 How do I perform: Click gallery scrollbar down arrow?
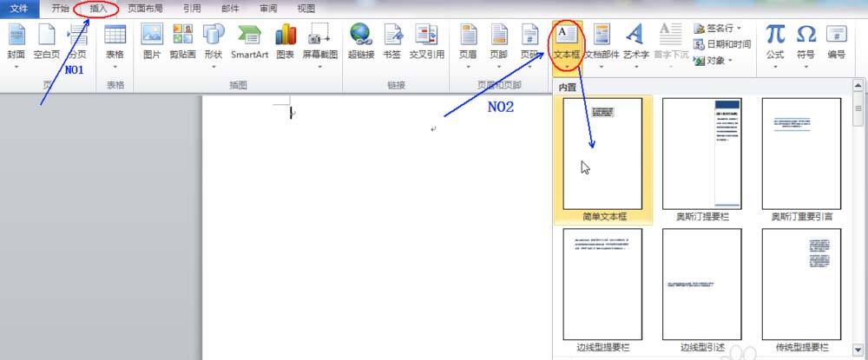pos(858,350)
